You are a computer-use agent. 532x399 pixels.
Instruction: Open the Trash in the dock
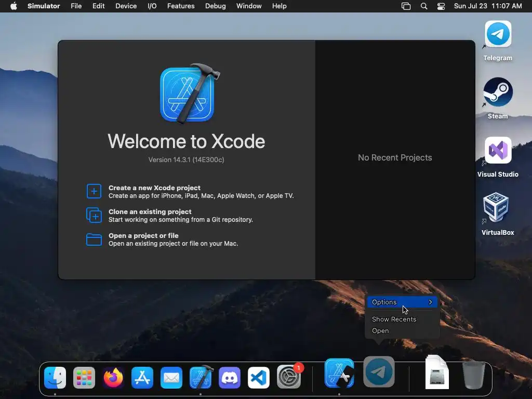coord(474,376)
